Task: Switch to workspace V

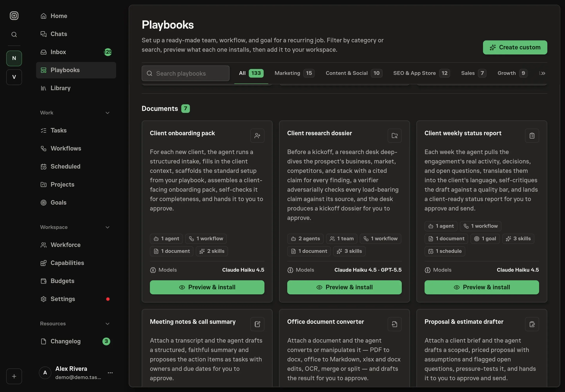Action: tap(14, 77)
